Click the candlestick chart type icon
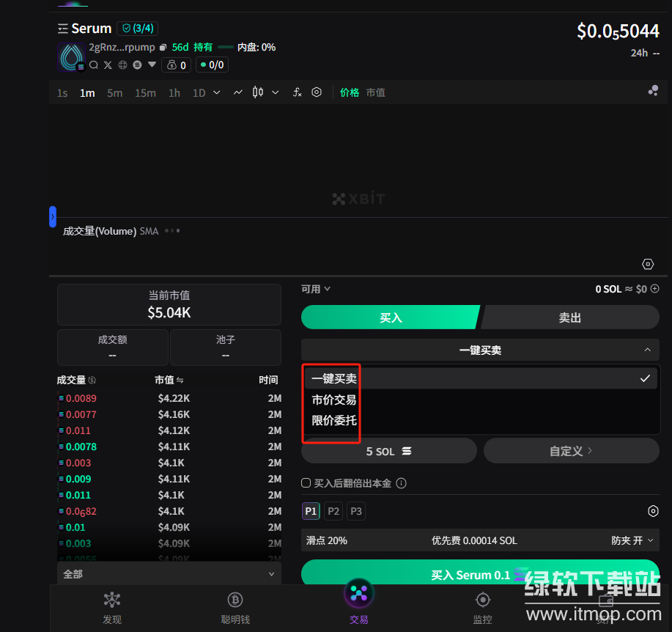This screenshot has height=632, width=672. click(257, 92)
